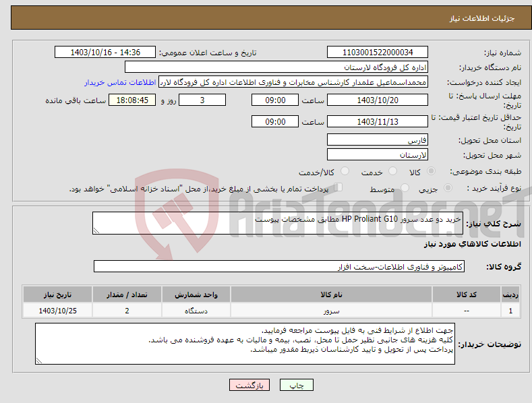Click the کد کالا column header
Screen dimensions: 532x403
(x=467, y=294)
